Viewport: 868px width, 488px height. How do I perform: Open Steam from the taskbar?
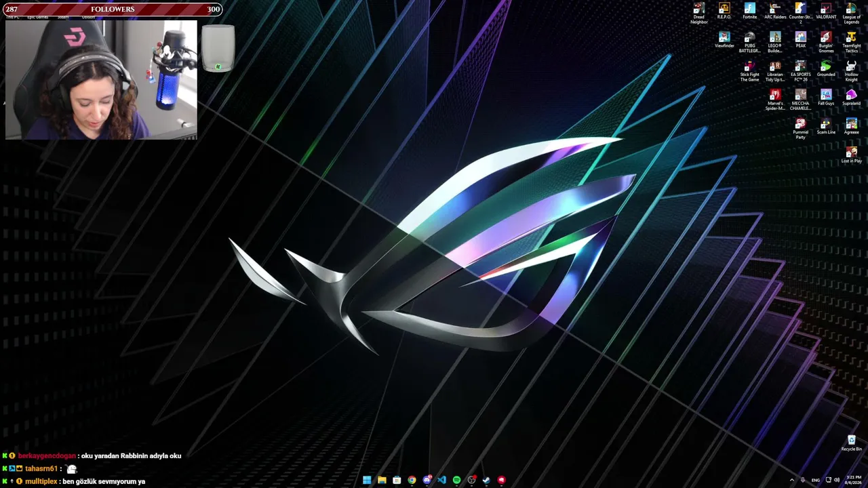tap(486, 480)
